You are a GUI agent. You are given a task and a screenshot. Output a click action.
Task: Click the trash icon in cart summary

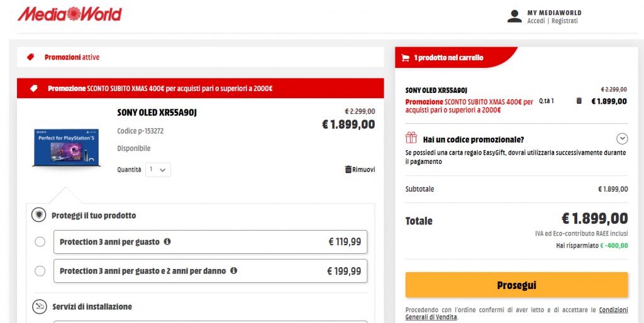click(x=579, y=101)
